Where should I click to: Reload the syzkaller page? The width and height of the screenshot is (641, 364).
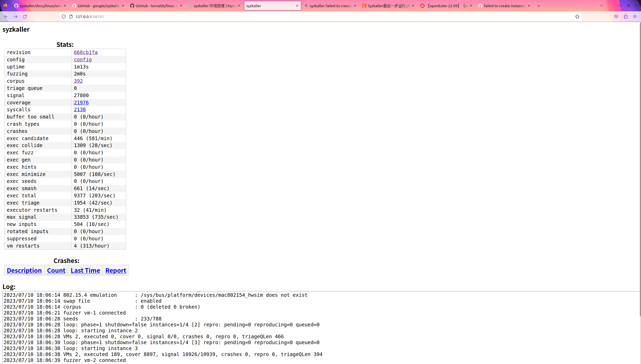[25, 16]
